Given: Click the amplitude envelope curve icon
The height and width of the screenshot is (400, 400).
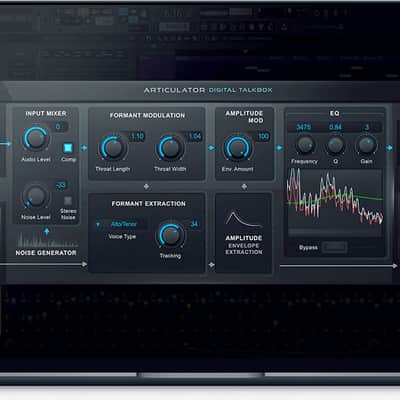Looking at the screenshot, I should pos(243,219).
